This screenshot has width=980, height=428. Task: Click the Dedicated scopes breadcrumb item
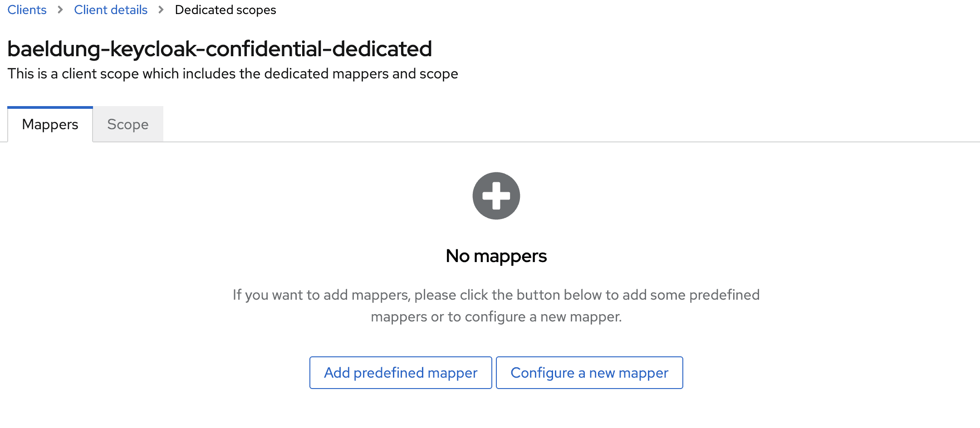[x=225, y=10]
